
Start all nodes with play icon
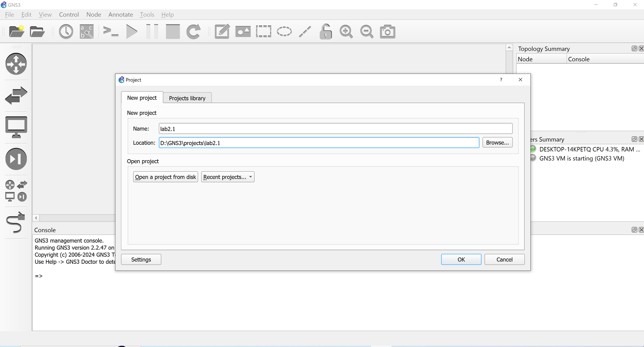click(132, 32)
